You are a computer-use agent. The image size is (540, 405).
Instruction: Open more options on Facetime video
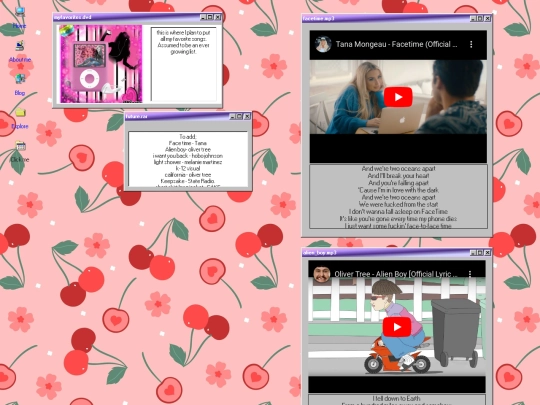[471, 44]
